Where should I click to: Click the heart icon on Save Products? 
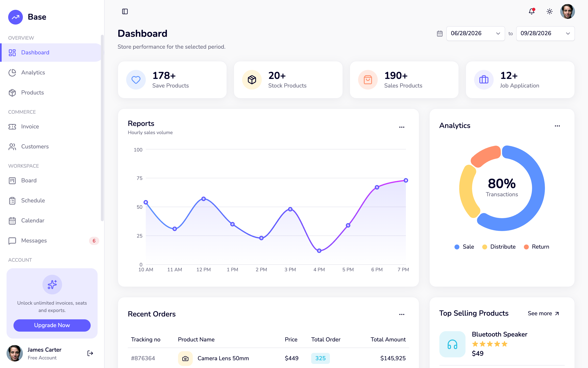coord(136,80)
